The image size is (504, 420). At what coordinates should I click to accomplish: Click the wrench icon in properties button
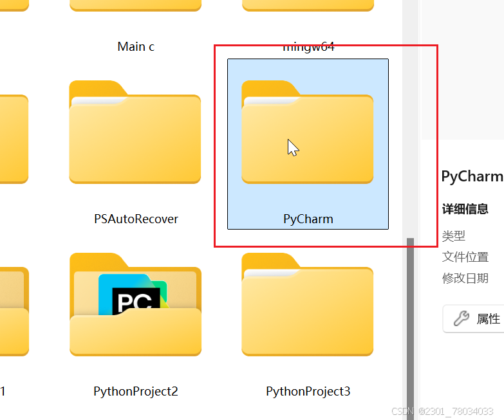coord(462,318)
